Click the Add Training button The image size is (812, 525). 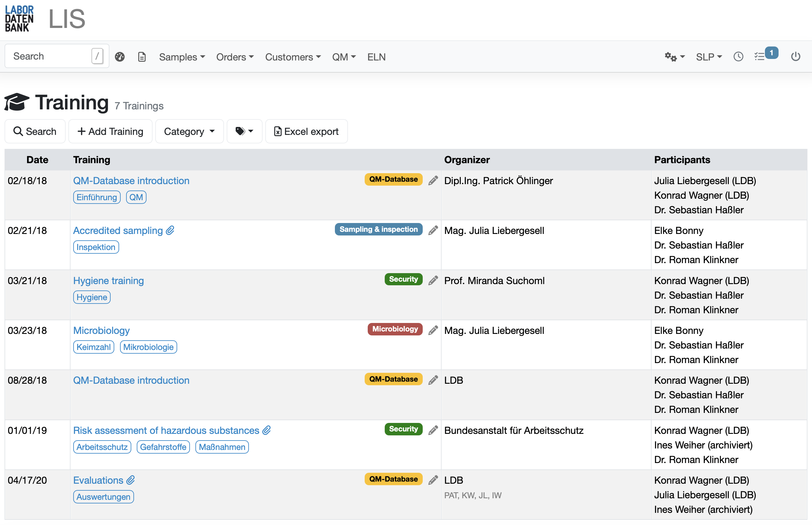(110, 131)
